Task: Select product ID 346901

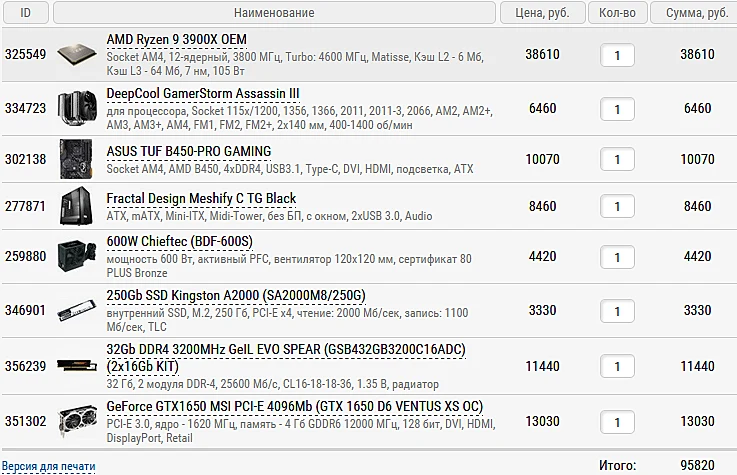Action: [25, 311]
